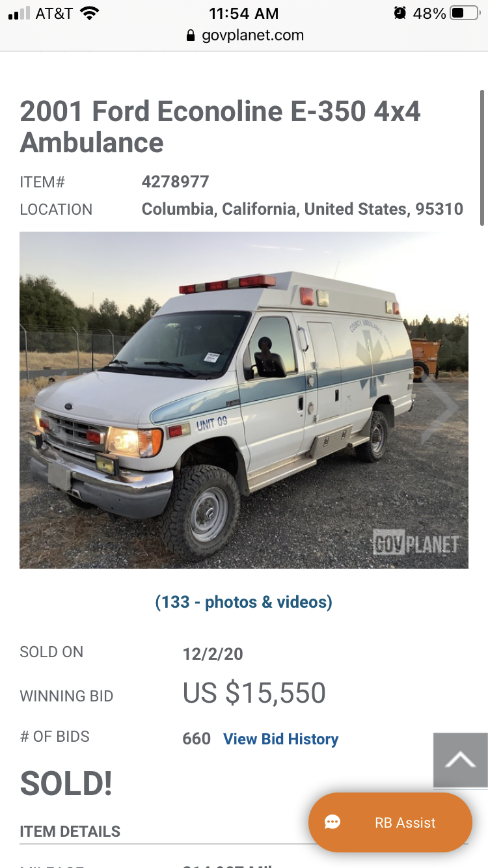
Task: Tap the 11:54 AM clock to scroll top
Action: [x=244, y=13]
